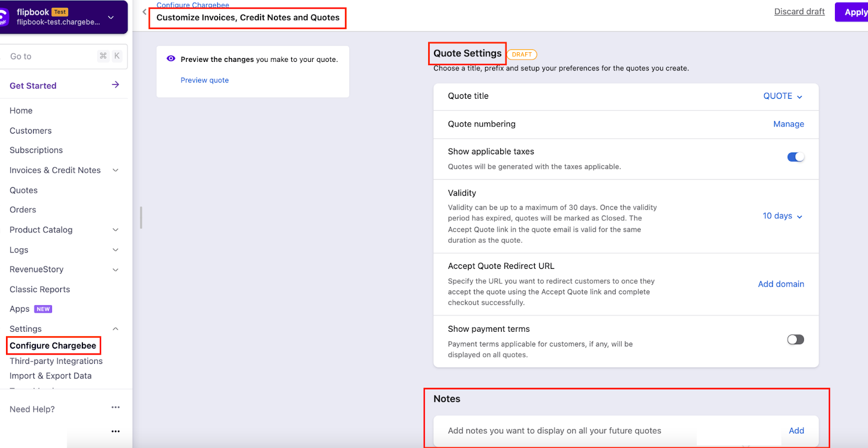Viewport: 868px width, 448px height.
Task: Go to Customers in the sidebar
Action: click(x=30, y=131)
